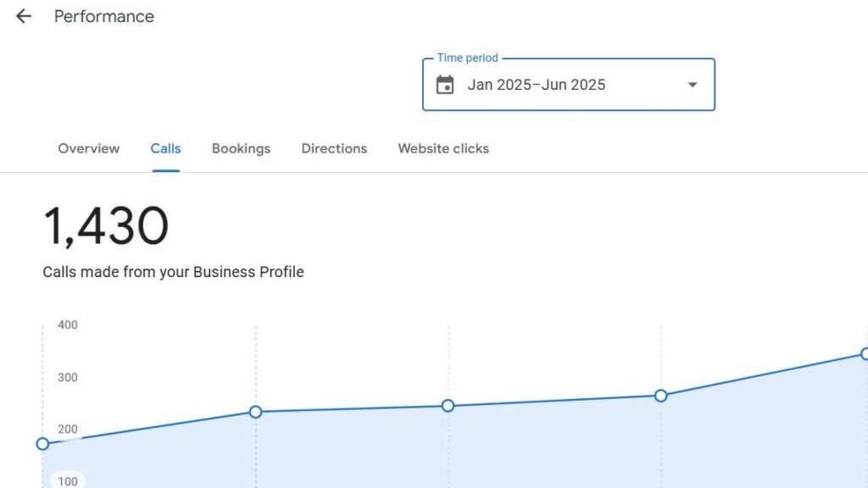The height and width of the screenshot is (488, 868).
Task: Click the 300 y-axis label
Action: (68, 377)
